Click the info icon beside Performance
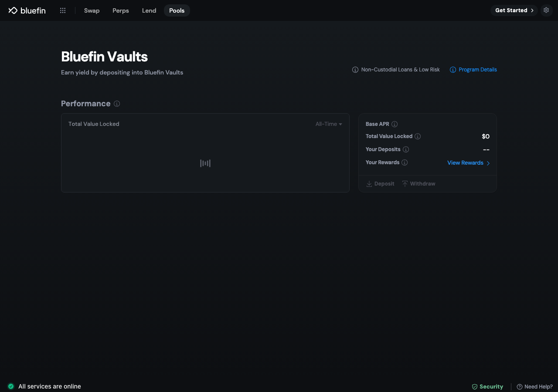This screenshot has height=392, width=558. 117,104
